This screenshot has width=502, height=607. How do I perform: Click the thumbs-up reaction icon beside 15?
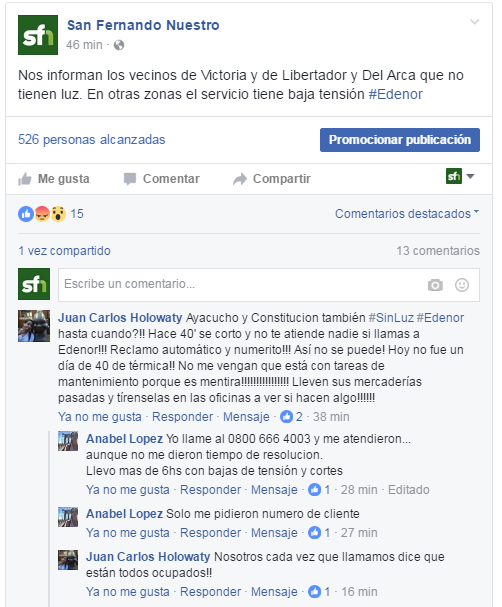click(26, 214)
